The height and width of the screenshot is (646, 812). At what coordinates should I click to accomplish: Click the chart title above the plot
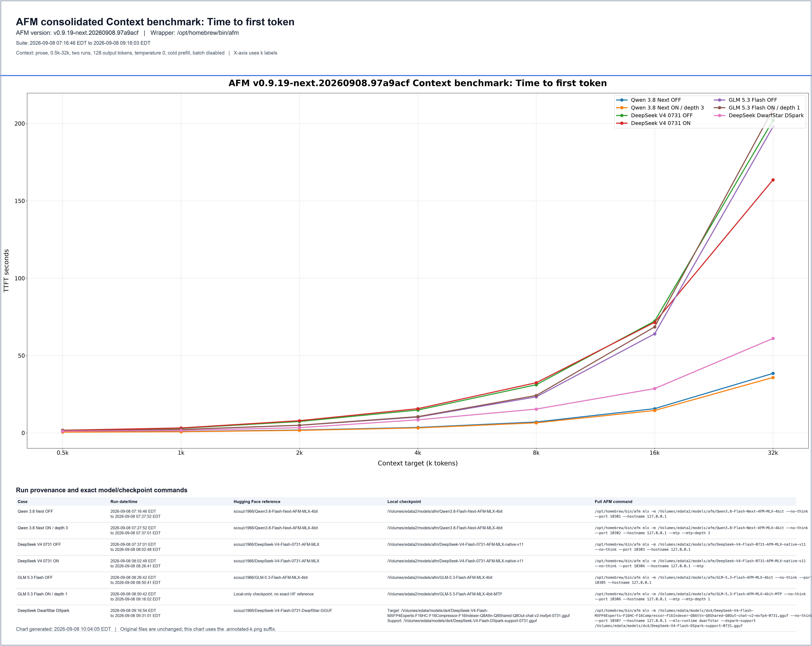418,83
